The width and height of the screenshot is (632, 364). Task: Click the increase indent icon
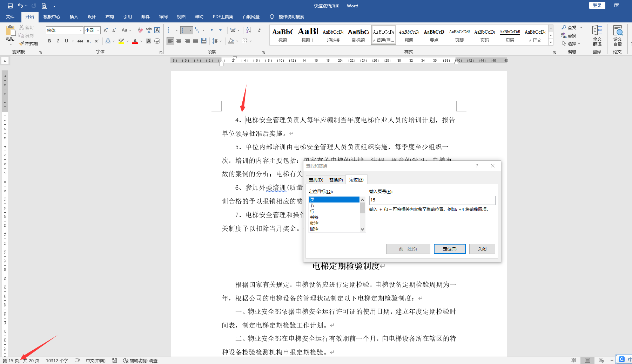point(222,30)
